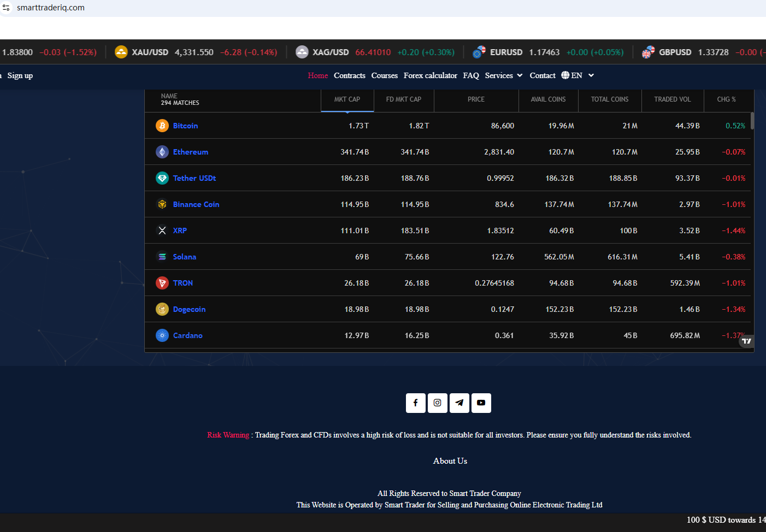Click the Bitcoin coin logo
Viewport: 766px width, 532px height.
[162, 126]
